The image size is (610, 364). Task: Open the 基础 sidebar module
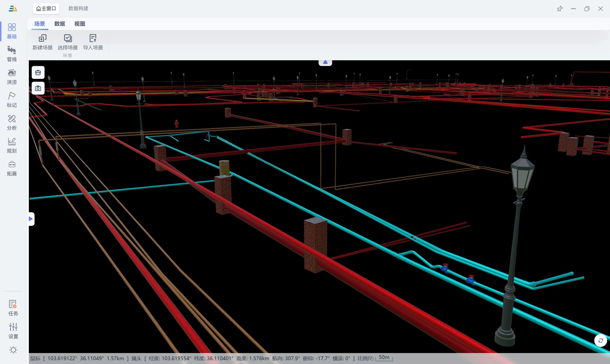point(12,31)
